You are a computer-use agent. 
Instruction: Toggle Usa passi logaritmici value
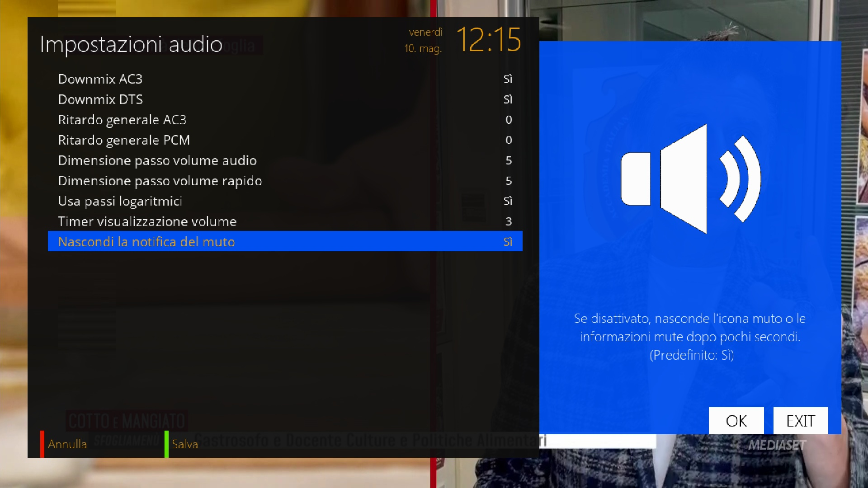(508, 201)
